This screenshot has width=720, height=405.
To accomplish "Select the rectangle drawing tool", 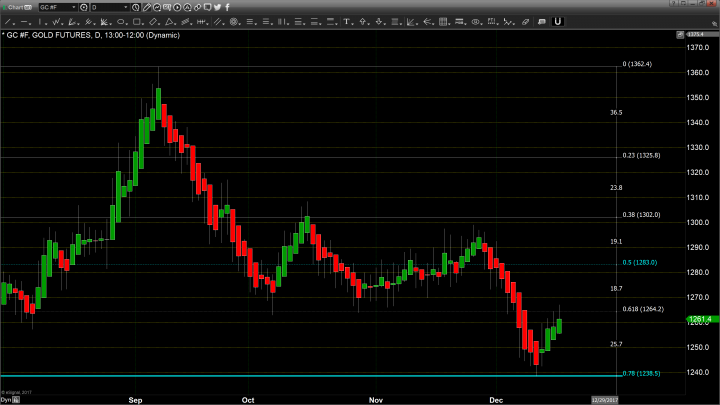I will [138, 22].
